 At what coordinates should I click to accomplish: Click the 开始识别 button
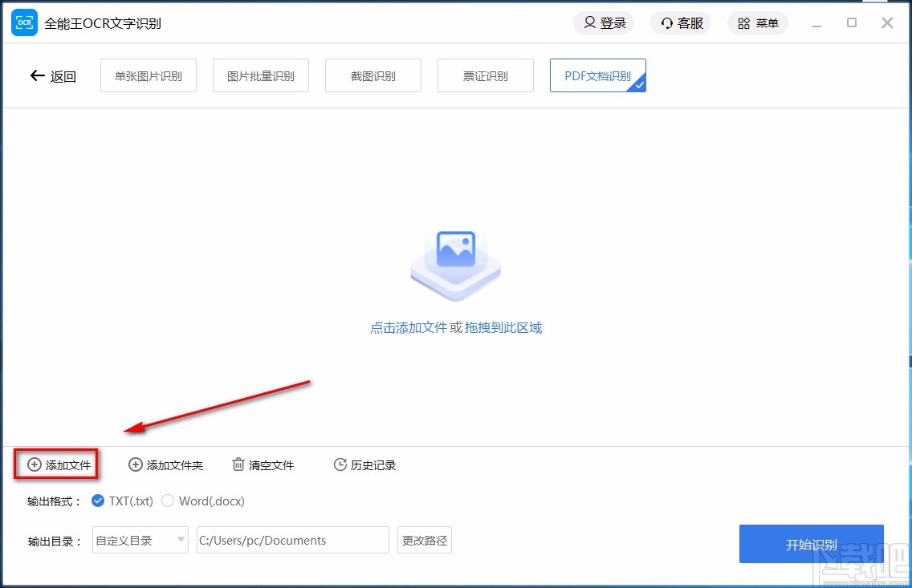tap(811, 543)
